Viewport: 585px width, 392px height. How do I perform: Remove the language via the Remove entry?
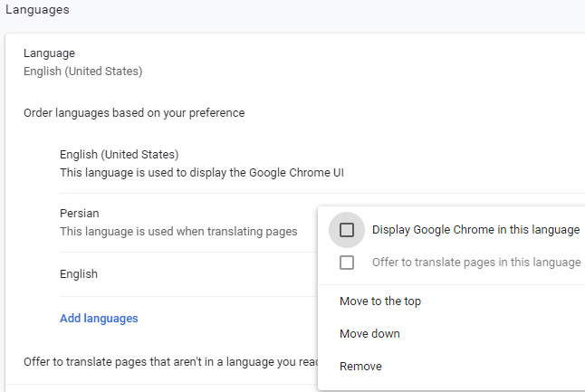360,367
